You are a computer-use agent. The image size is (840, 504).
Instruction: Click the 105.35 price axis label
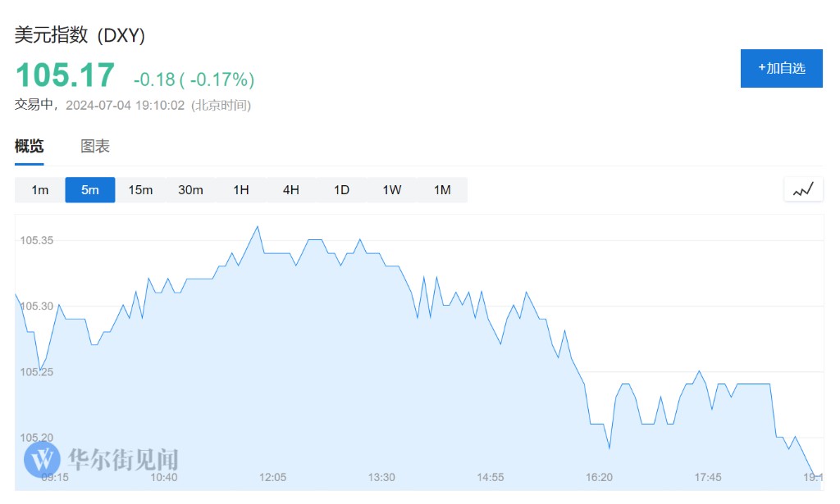pos(37,241)
